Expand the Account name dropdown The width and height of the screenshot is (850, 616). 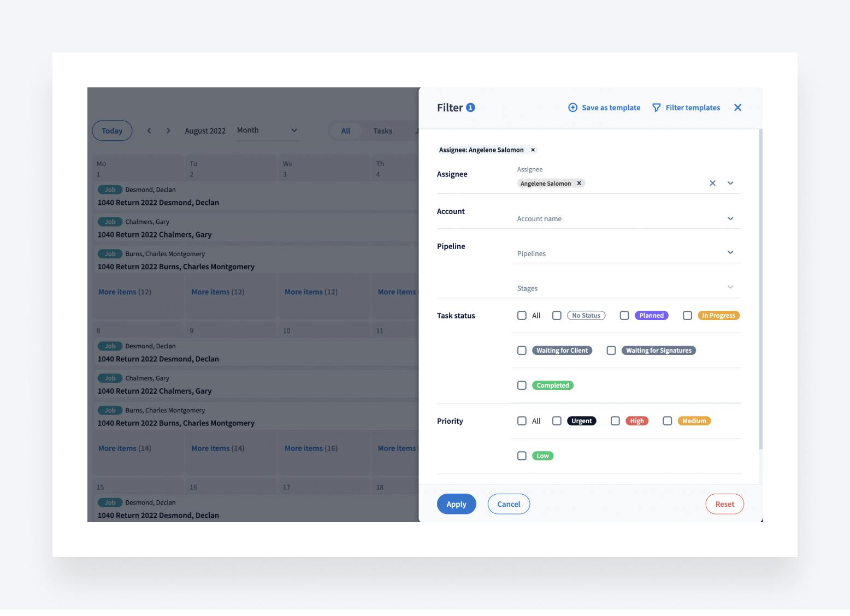click(730, 218)
